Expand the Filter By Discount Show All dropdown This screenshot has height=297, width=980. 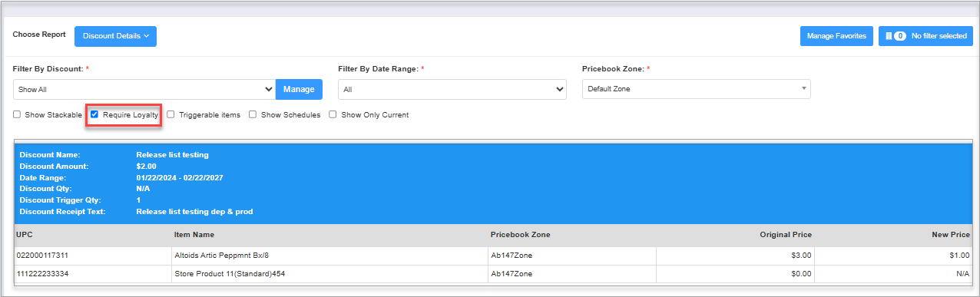tap(144, 89)
